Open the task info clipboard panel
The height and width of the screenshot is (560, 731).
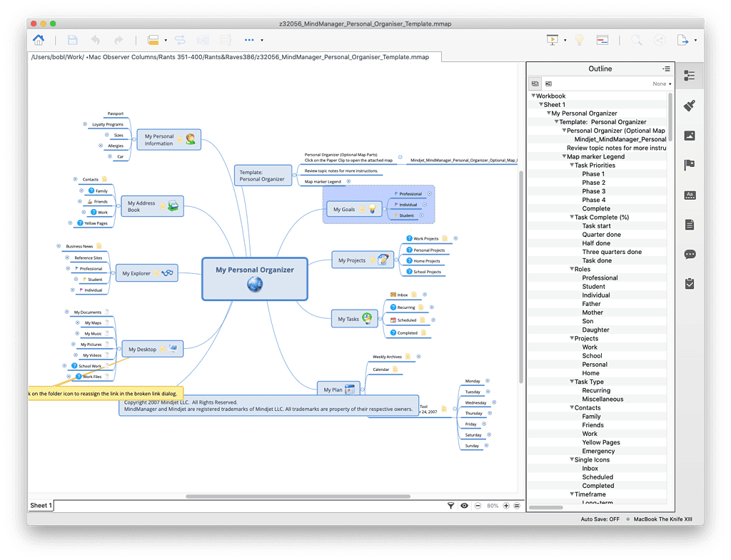click(689, 283)
